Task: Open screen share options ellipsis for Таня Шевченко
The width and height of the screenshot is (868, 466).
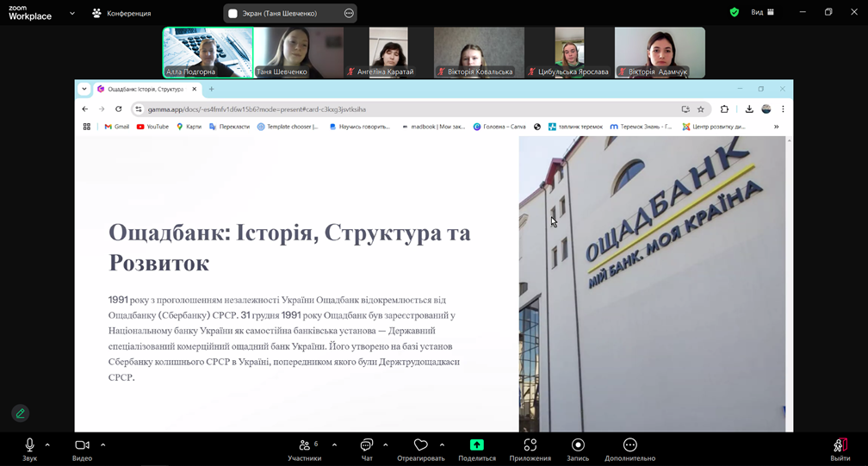Action: coord(349,13)
